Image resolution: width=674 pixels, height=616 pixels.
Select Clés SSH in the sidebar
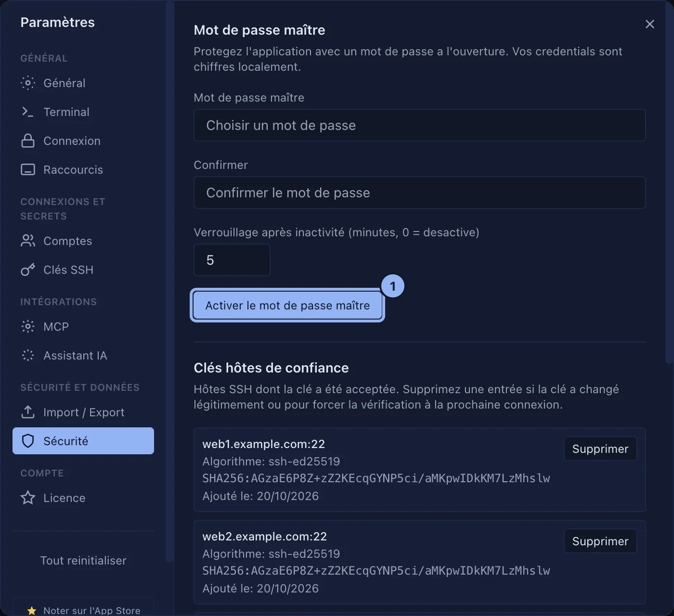[x=83, y=270]
